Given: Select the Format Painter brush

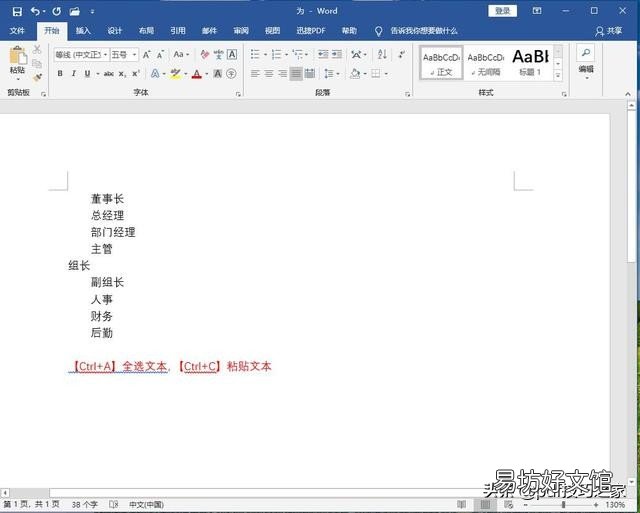Looking at the screenshot, I should tap(37, 77).
